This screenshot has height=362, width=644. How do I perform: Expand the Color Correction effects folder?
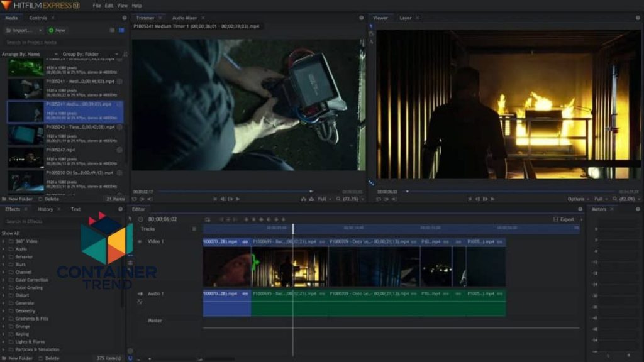[x=4, y=280]
